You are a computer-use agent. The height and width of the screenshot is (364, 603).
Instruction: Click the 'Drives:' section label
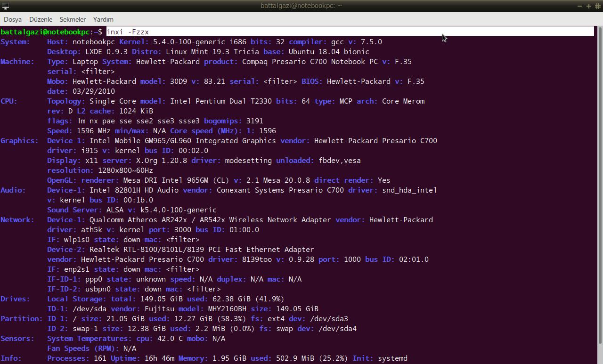point(15,299)
